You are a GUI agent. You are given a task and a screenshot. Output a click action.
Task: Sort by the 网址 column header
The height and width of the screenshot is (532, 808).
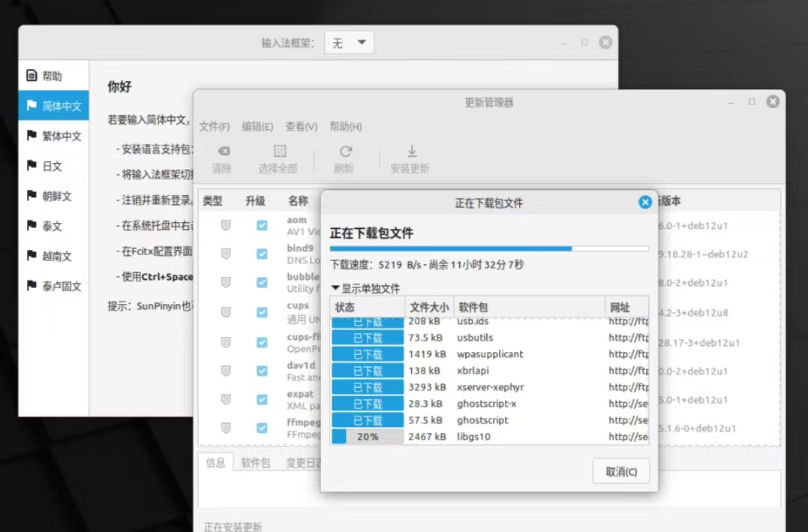627,307
